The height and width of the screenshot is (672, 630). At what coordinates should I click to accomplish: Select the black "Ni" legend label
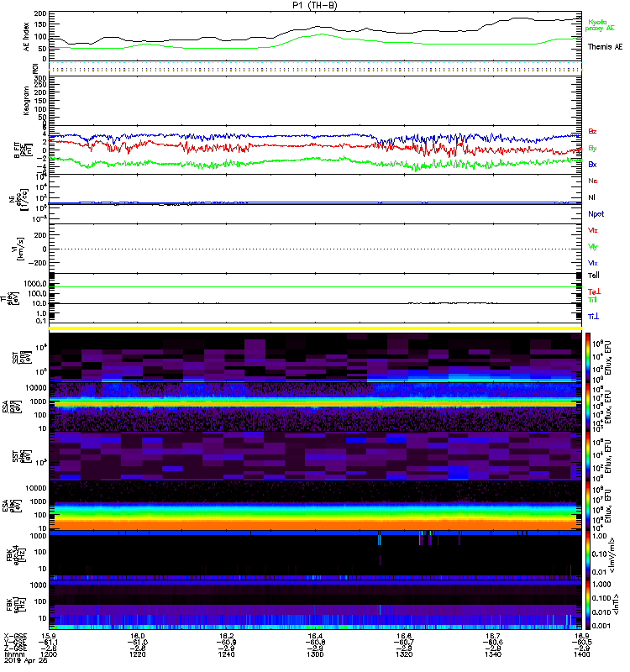pyautogui.click(x=591, y=197)
